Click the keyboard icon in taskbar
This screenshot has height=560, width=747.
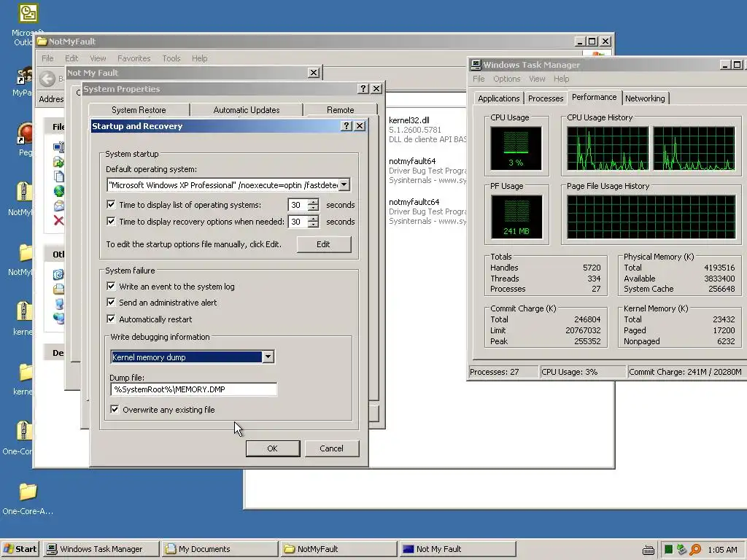(x=648, y=550)
